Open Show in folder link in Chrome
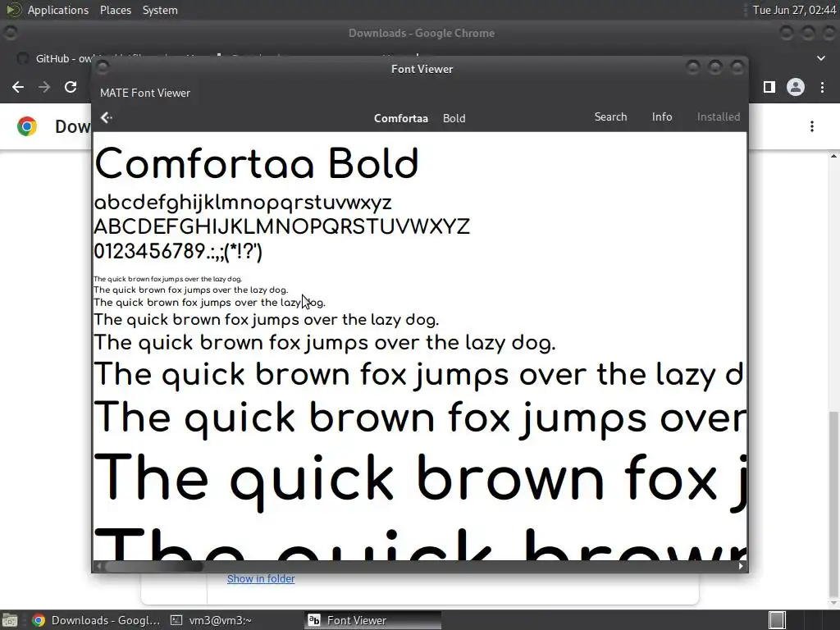 (261, 578)
